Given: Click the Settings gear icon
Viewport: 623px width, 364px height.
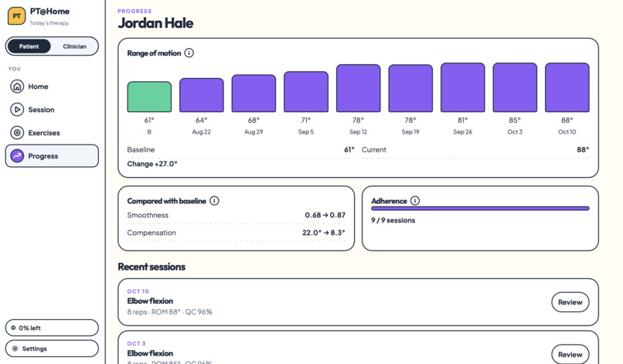Looking at the screenshot, I should coord(15,349).
